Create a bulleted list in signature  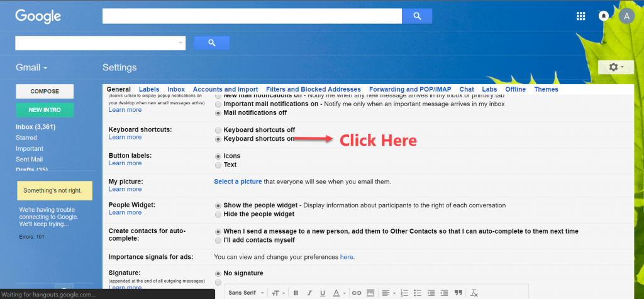coord(418,293)
